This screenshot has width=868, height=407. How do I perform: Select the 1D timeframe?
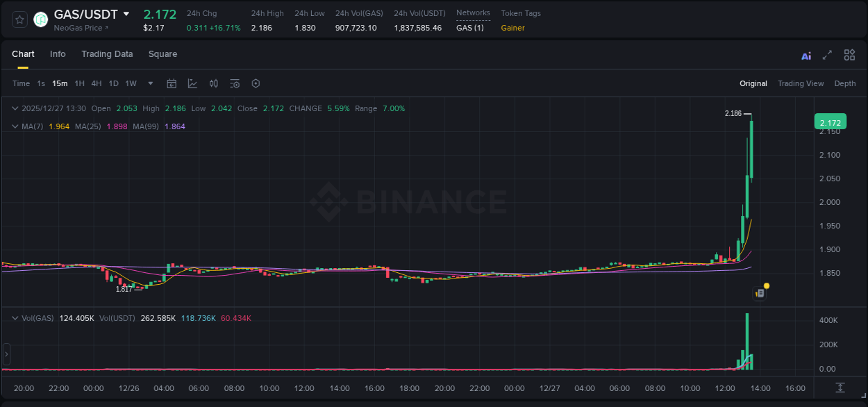click(x=113, y=83)
